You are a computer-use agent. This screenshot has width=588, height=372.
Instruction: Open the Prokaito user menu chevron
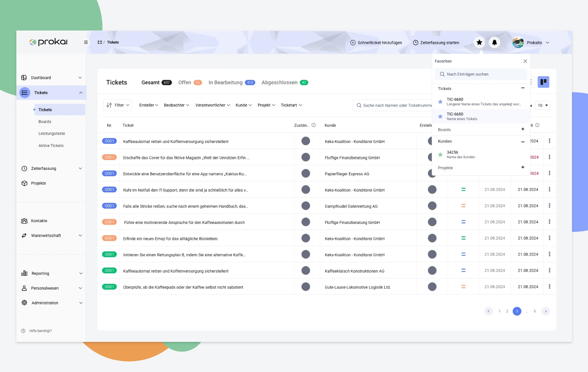click(548, 43)
